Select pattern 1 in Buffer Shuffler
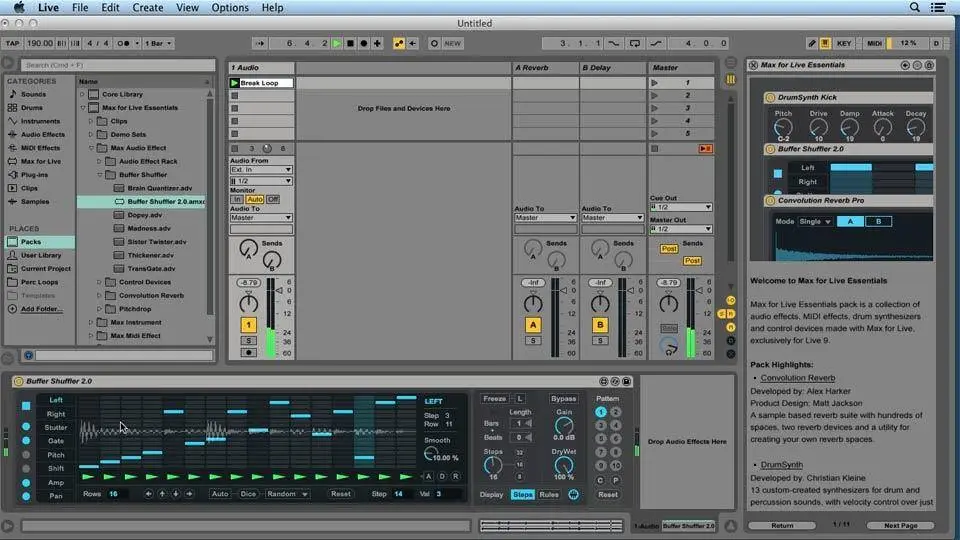This screenshot has width=960, height=540. pyautogui.click(x=601, y=412)
